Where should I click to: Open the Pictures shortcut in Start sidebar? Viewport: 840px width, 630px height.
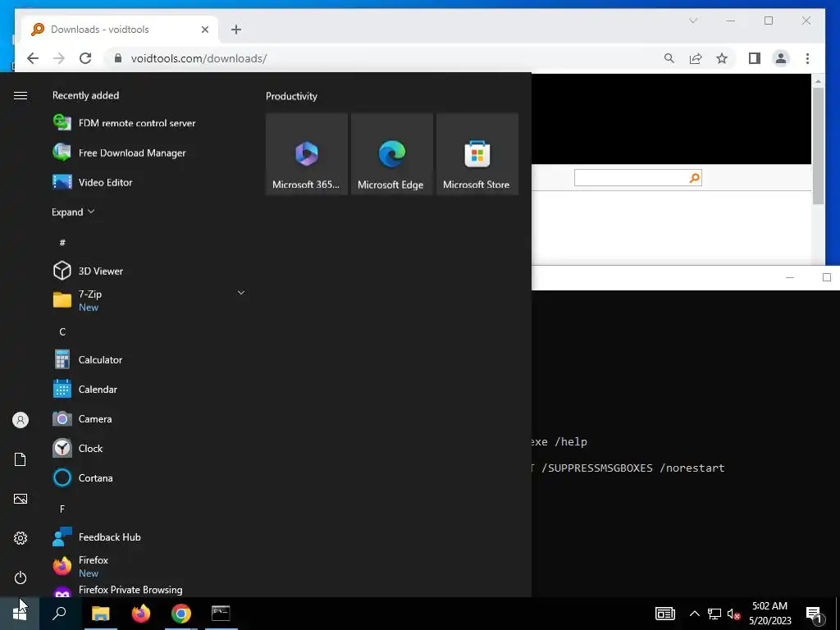click(21, 499)
